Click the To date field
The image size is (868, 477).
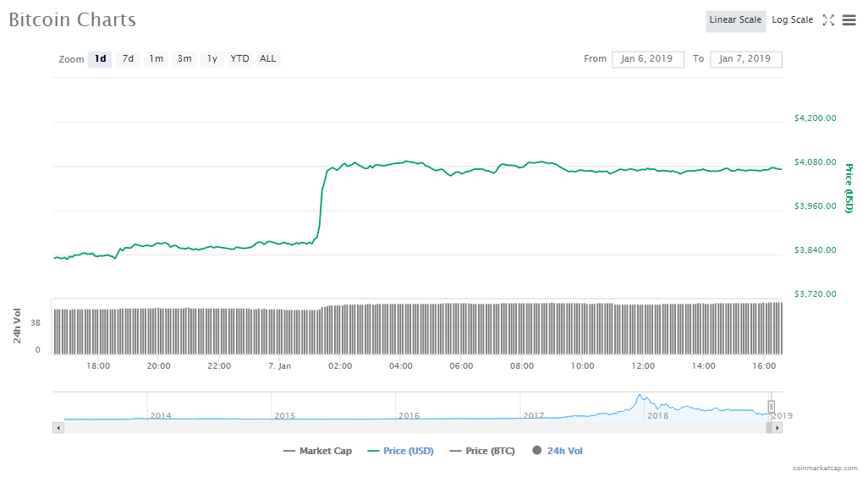[745, 59]
